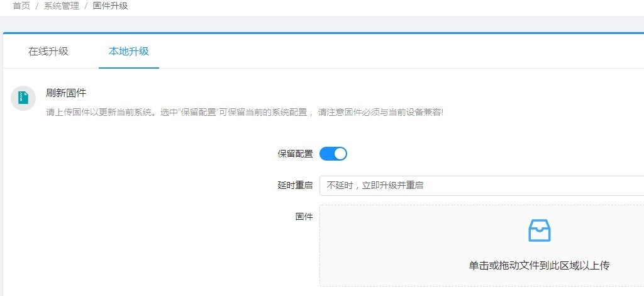Open 系统管理 from the breadcrumb

(61, 6)
